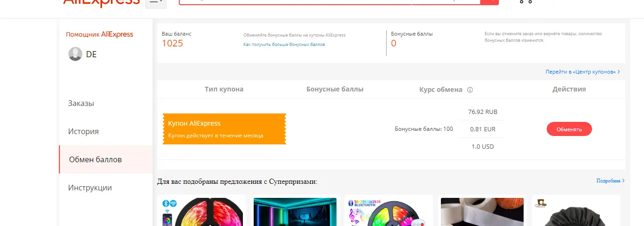Click the Тип купона column header
The image size is (644, 226).
tap(224, 89)
